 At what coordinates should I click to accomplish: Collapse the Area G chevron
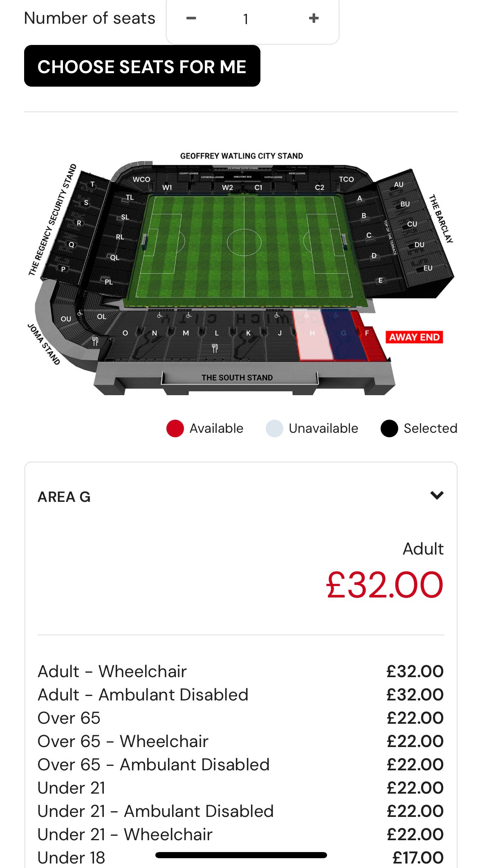tap(437, 496)
